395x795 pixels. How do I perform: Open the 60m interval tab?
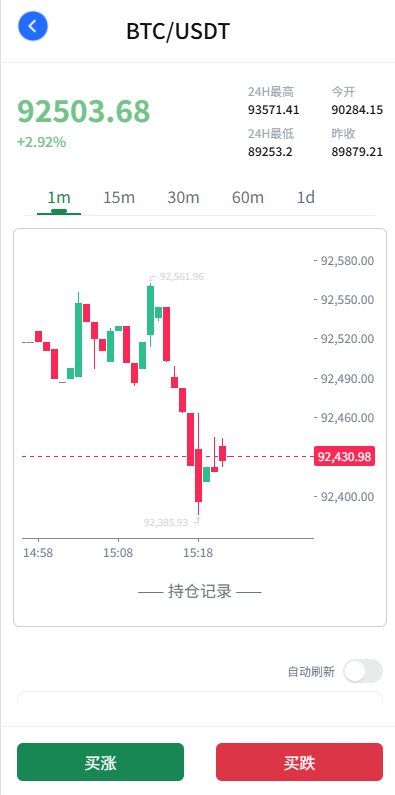point(248,198)
